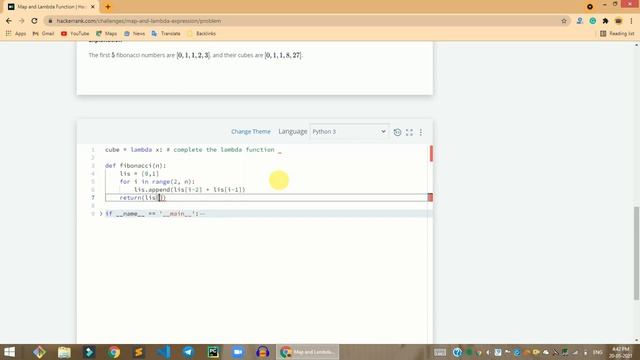This screenshot has height=360, width=640.
Task: Open Sublime Text from taskbar
Action: coord(139,352)
